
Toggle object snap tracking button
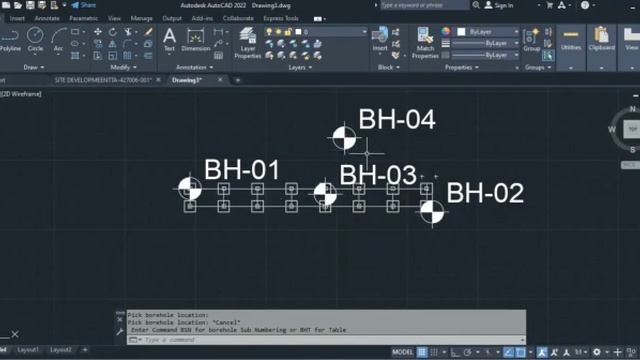point(508,352)
